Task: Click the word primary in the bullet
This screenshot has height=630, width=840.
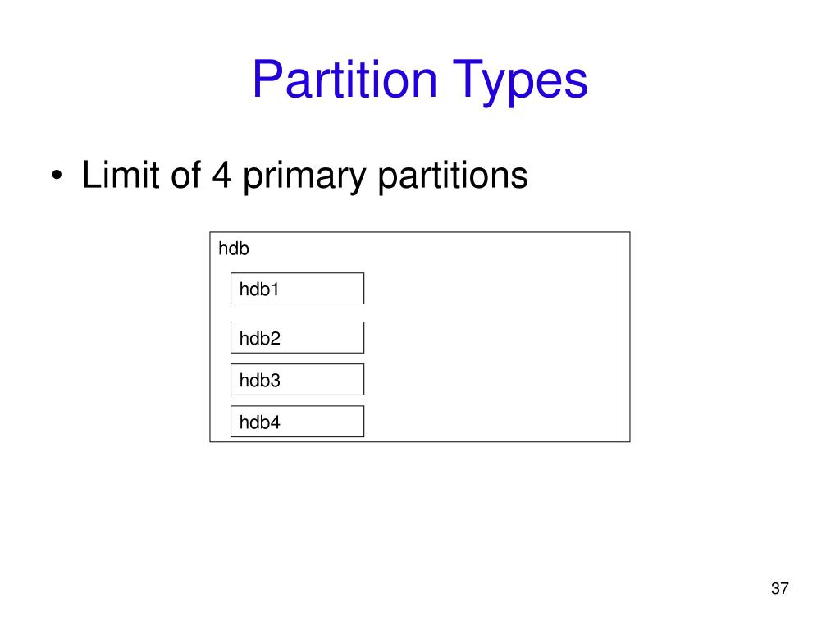Action: [x=304, y=177]
